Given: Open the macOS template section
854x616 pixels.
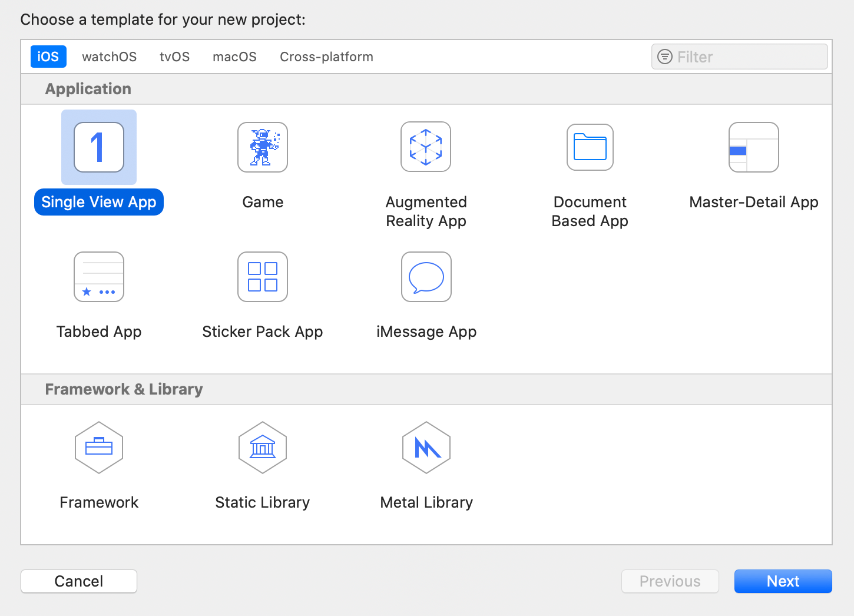Looking at the screenshot, I should [x=234, y=57].
